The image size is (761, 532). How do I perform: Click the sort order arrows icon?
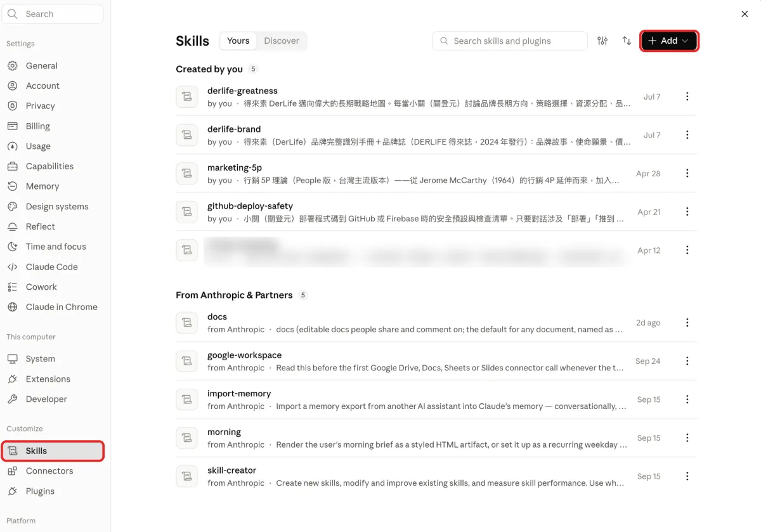(x=627, y=41)
